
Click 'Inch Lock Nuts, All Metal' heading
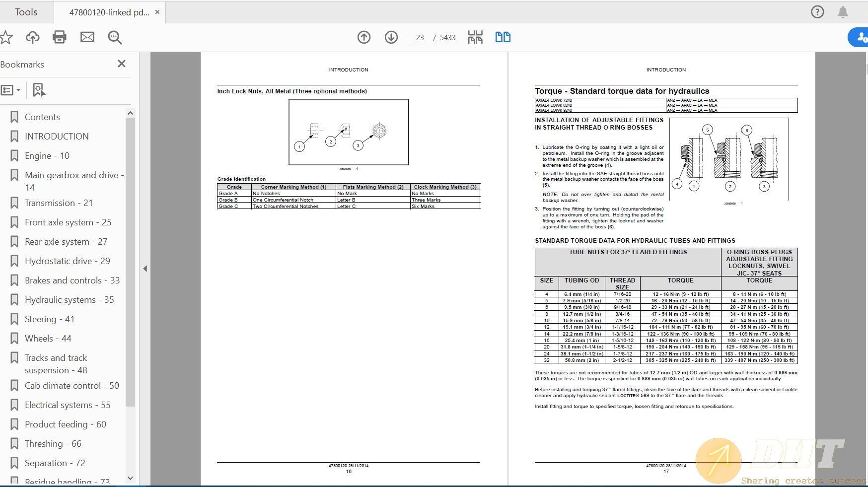[292, 91]
